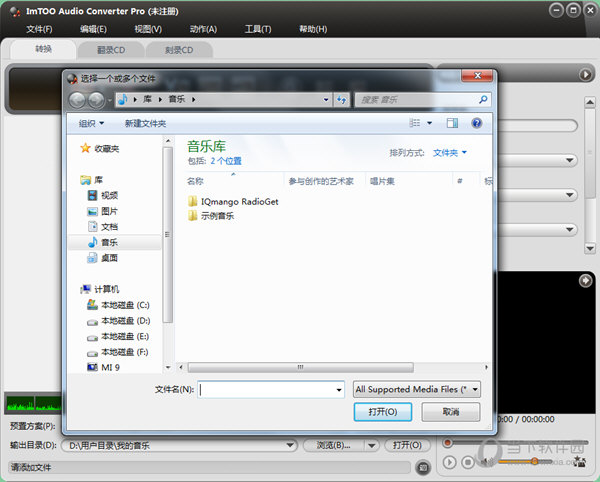600x482 pixels.
Task: Open local disk (E:)
Action: coord(118,336)
